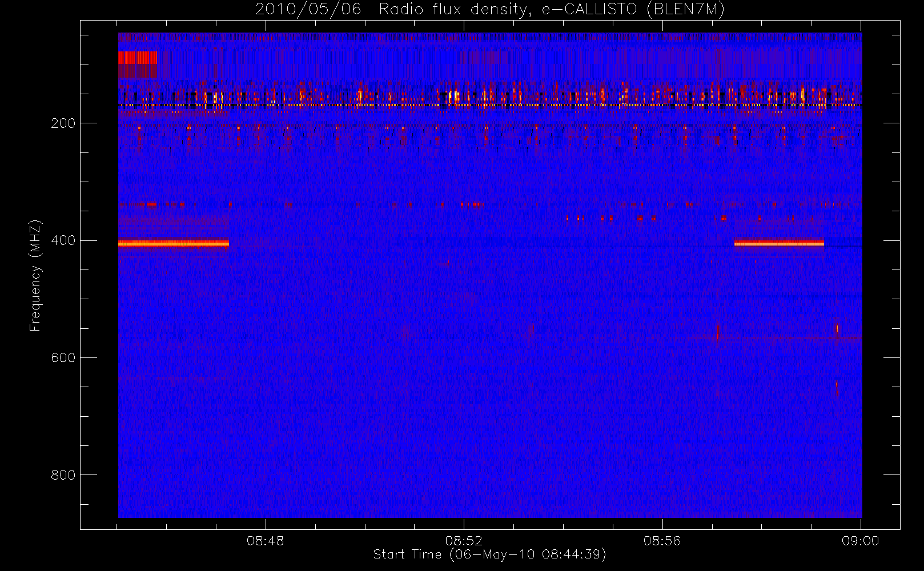Click the 08:52 time tick label

click(464, 541)
